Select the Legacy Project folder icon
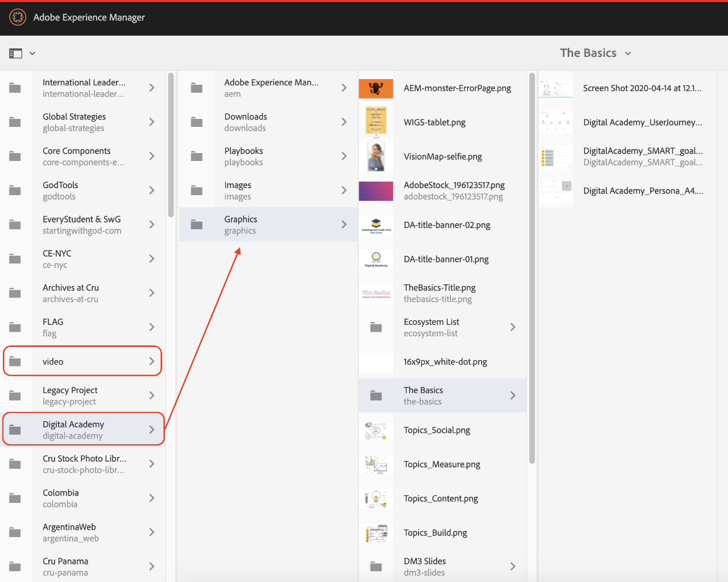The image size is (728, 582). click(x=15, y=395)
